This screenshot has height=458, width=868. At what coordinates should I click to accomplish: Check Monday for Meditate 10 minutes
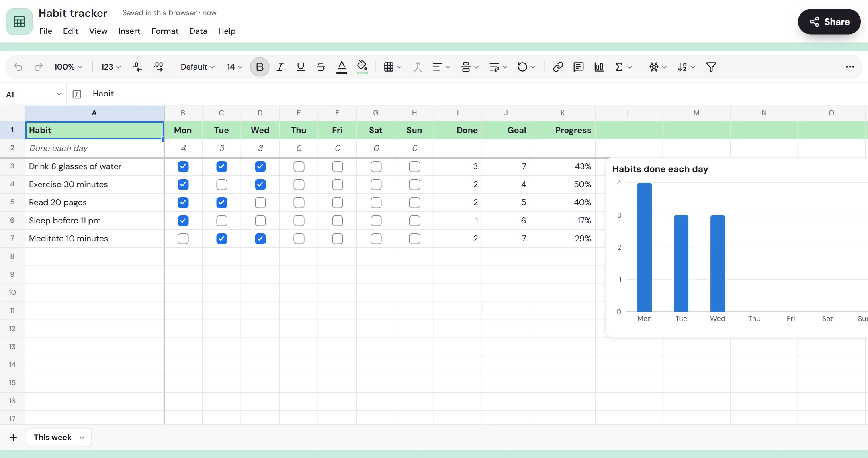coord(183,239)
